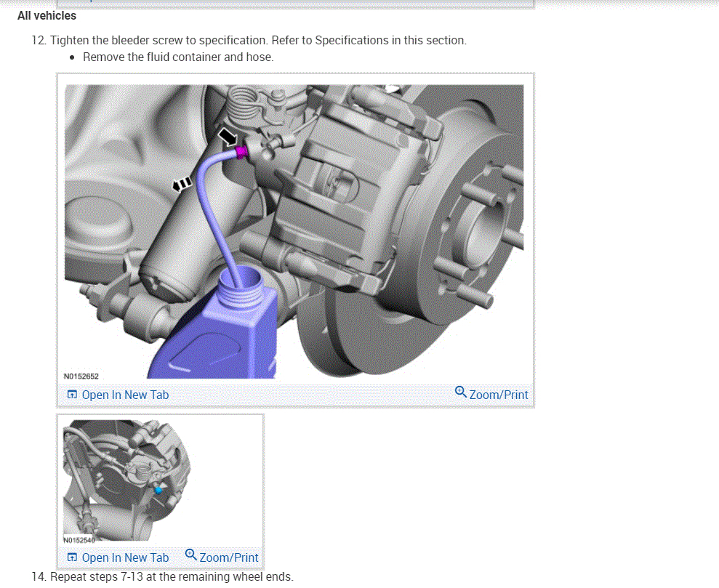
Task: Click the All vehicles heading
Action: coord(47,15)
